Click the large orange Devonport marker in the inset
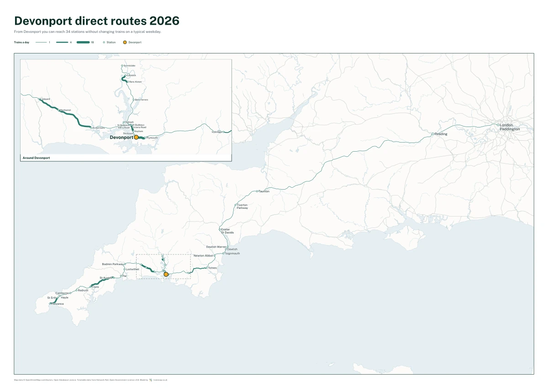The width and height of the screenshot is (548, 392). pyautogui.click(x=136, y=137)
